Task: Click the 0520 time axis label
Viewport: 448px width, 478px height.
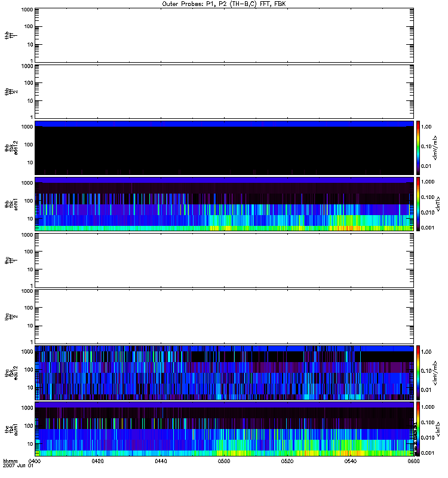Action: (x=287, y=461)
